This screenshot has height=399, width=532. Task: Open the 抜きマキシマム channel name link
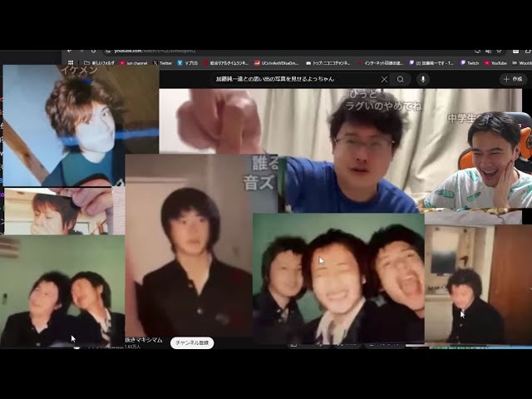coord(144,340)
